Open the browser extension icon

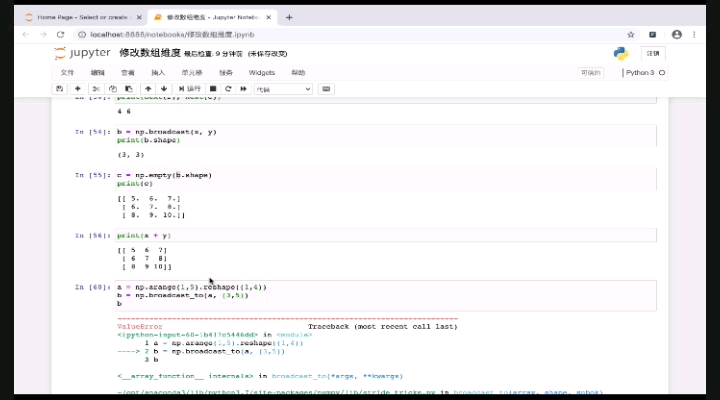652,34
